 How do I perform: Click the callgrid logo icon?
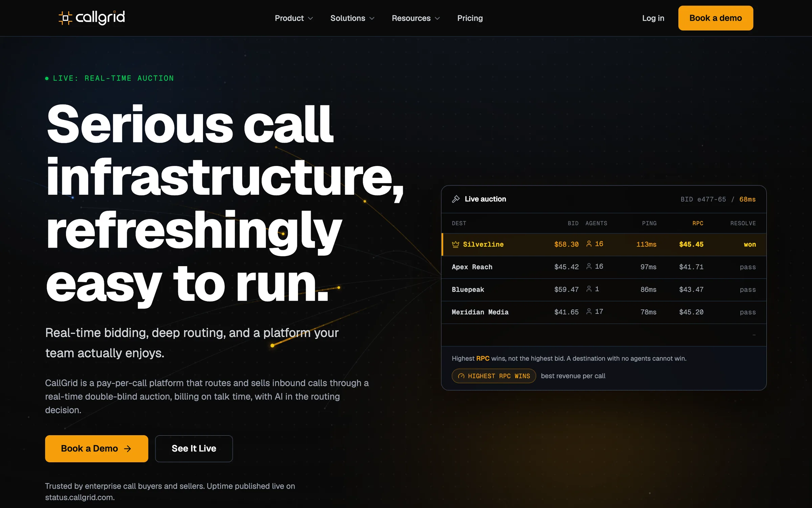pos(65,18)
